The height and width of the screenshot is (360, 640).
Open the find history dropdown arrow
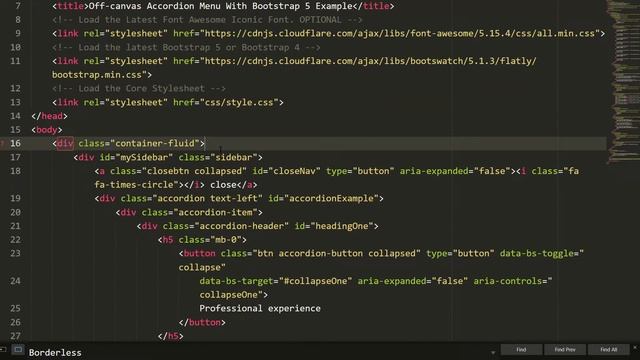pos(493,352)
